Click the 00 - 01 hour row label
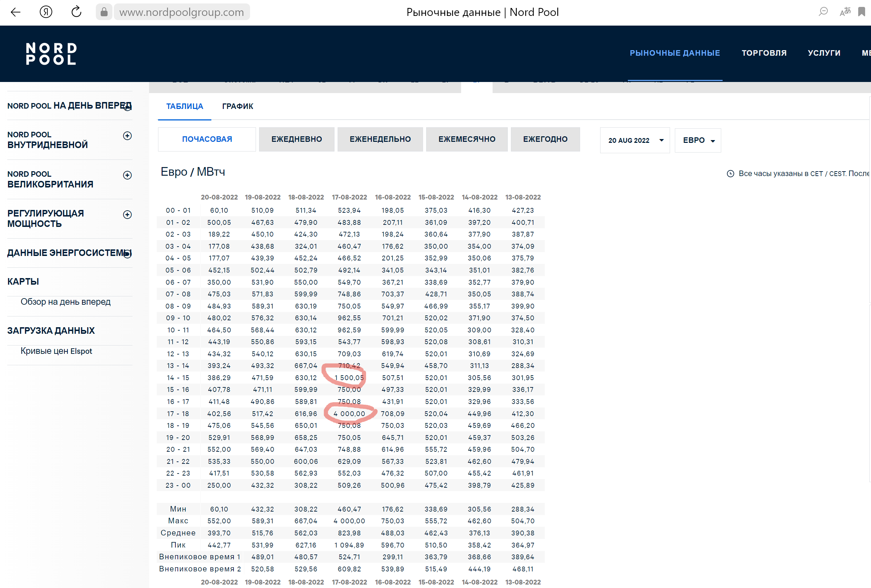 178,210
